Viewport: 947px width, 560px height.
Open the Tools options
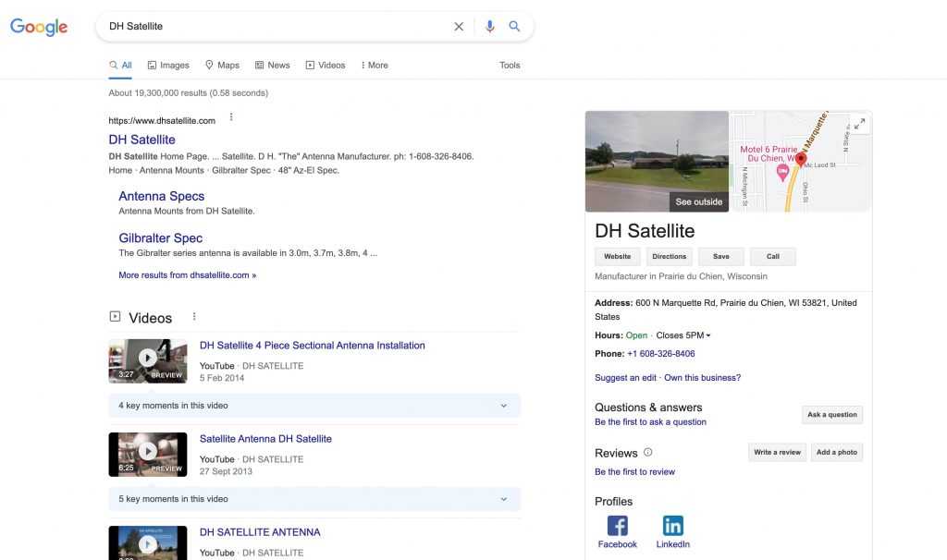tap(510, 66)
